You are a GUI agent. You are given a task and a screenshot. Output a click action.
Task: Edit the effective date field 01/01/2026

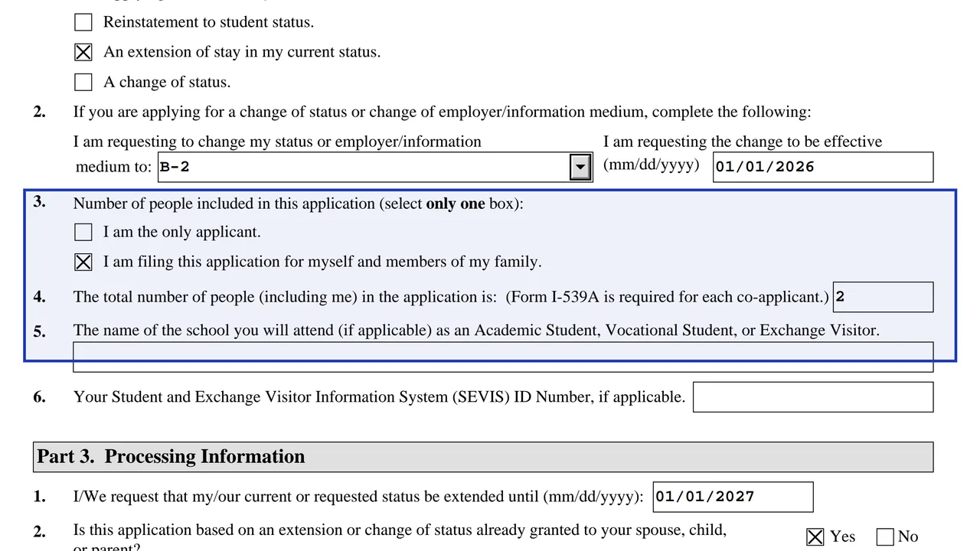click(823, 167)
